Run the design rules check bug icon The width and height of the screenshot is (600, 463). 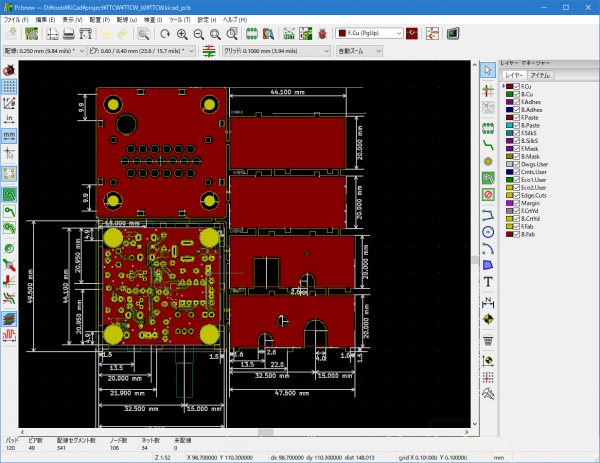[322, 33]
